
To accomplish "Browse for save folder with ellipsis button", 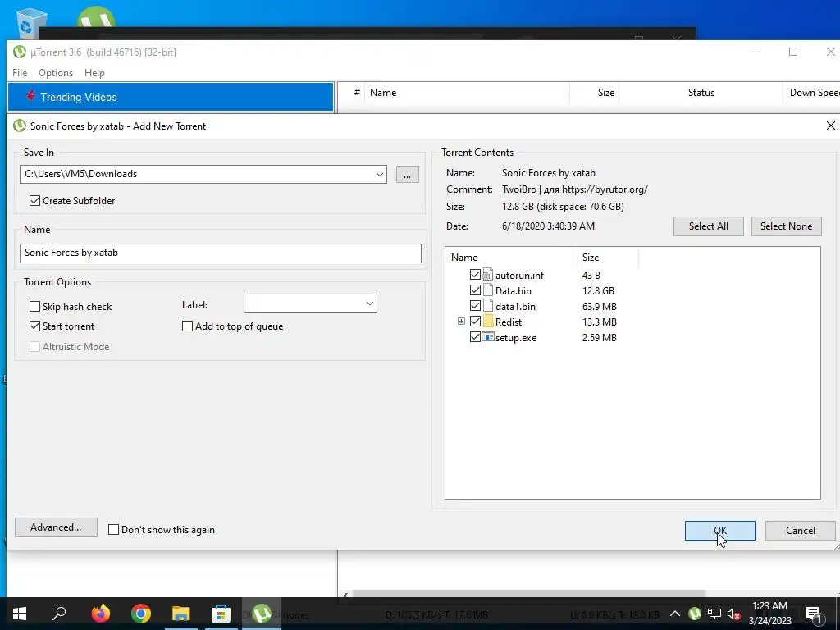I will point(408,174).
